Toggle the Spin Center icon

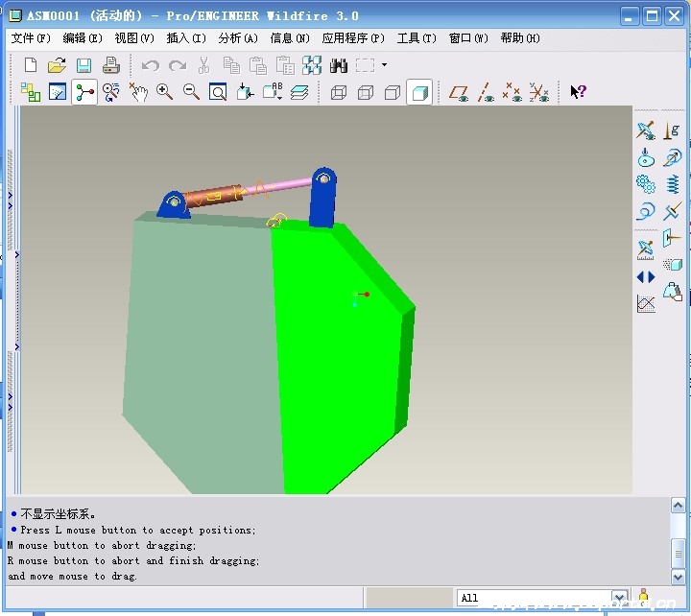point(84,92)
